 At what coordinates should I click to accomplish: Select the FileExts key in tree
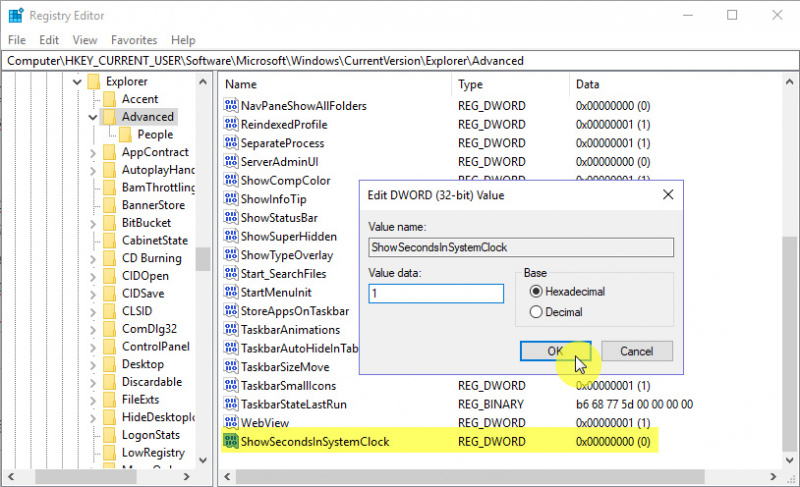pyautogui.click(x=140, y=399)
